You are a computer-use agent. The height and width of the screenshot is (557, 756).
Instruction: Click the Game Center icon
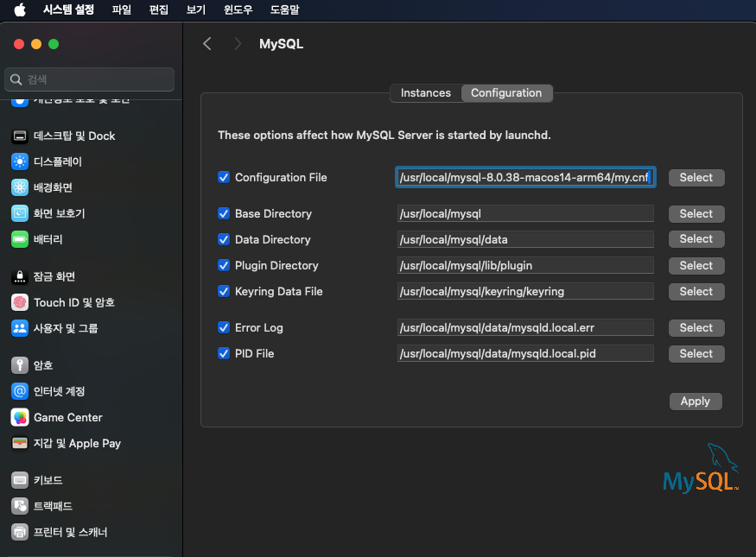coord(20,417)
